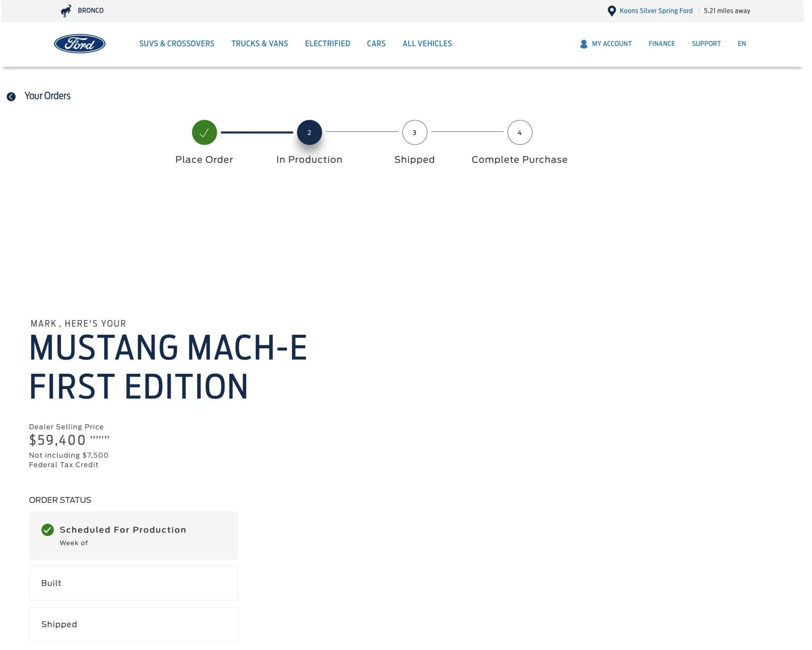Open the Support menu
Screen dimensions: 812x650
[706, 44]
